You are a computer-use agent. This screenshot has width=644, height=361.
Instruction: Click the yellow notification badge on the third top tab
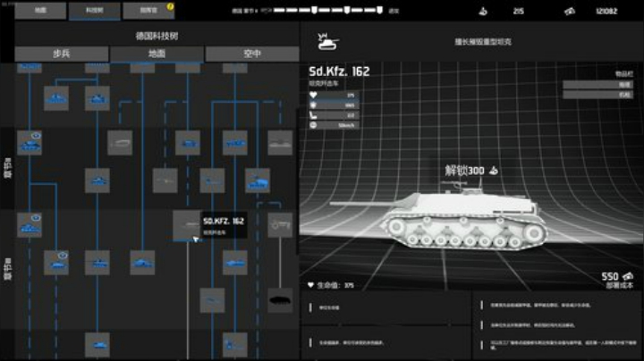(170, 6)
